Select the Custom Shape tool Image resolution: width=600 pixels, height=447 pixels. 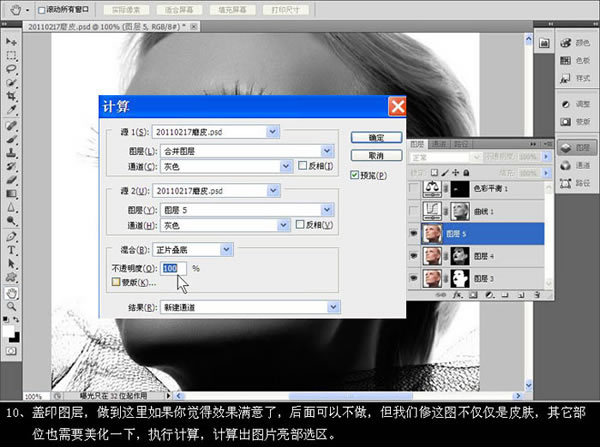tap(11, 277)
